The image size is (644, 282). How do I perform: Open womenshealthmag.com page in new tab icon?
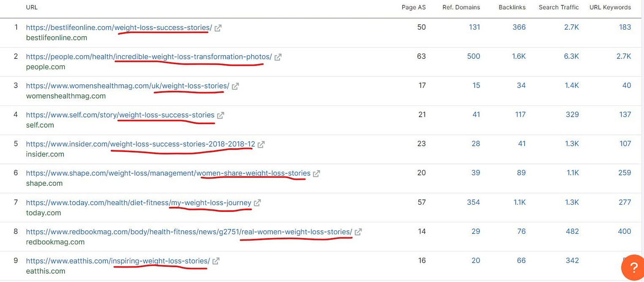click(235, 85)
